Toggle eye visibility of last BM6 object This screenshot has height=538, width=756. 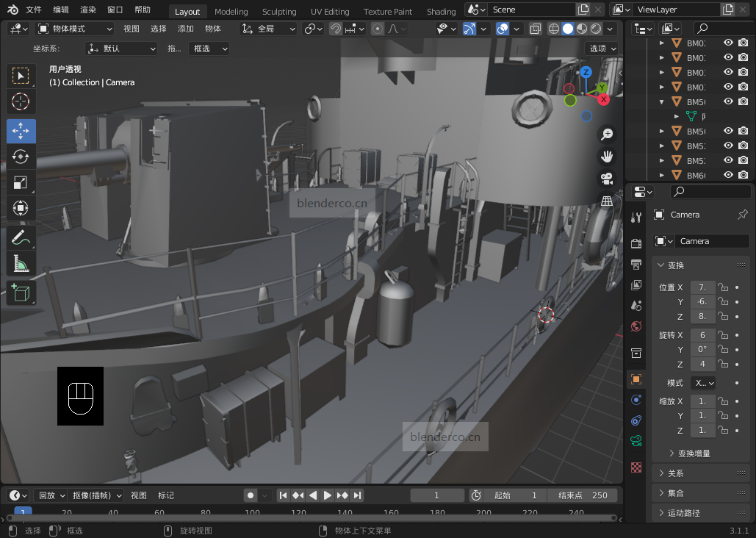(x=728, y=175)
